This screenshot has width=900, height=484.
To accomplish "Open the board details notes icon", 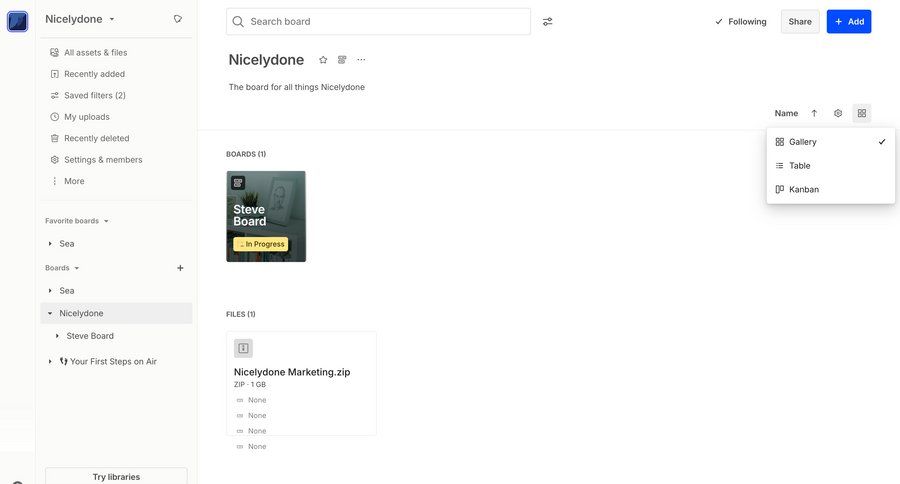I will click(x=342, y=60).
